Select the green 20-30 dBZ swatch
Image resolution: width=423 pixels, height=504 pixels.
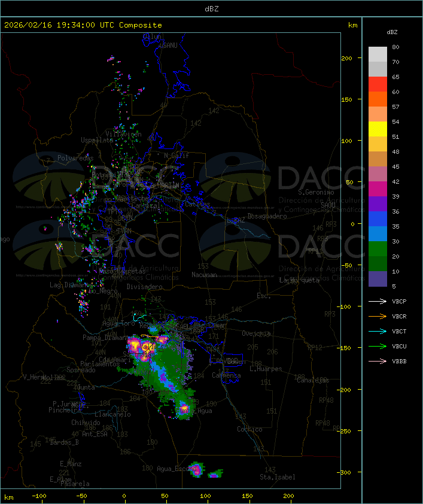coord(378,249)
